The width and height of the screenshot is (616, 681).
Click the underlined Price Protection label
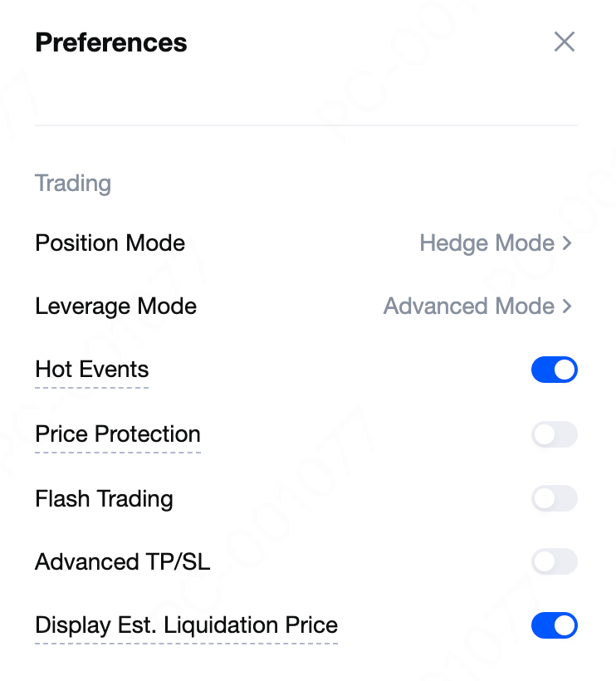118,434
